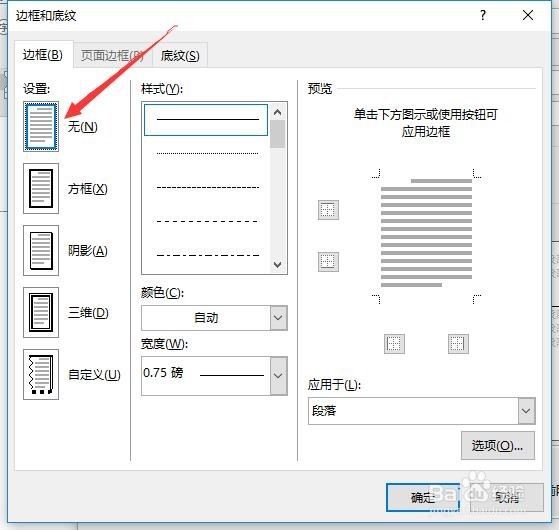Viewport: 559px width, 530px height.
Task: Click the 自动 color value field
Action: pos(206,318)
